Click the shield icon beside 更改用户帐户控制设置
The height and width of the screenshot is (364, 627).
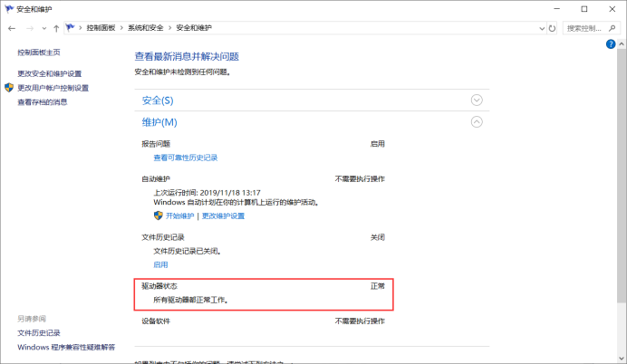9,88
